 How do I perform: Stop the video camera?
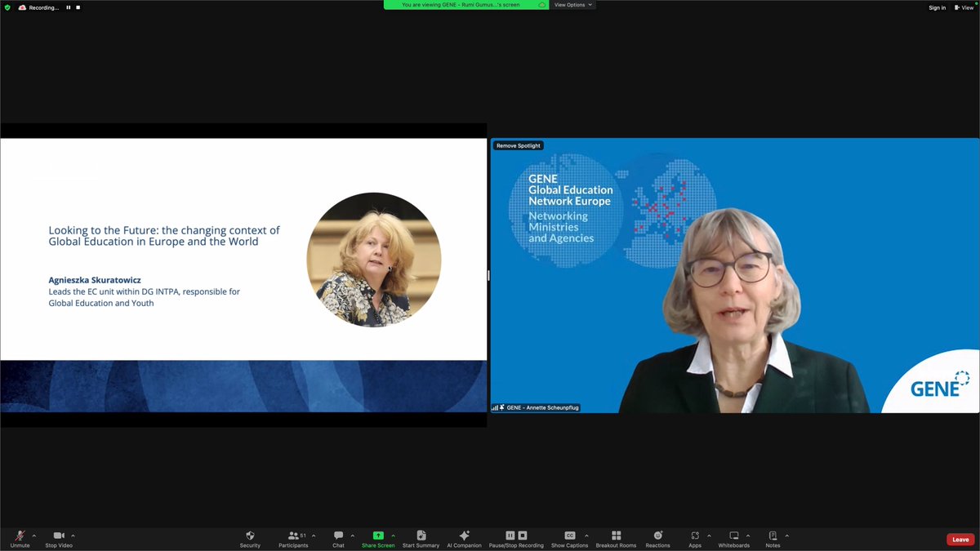click(59, 539)
